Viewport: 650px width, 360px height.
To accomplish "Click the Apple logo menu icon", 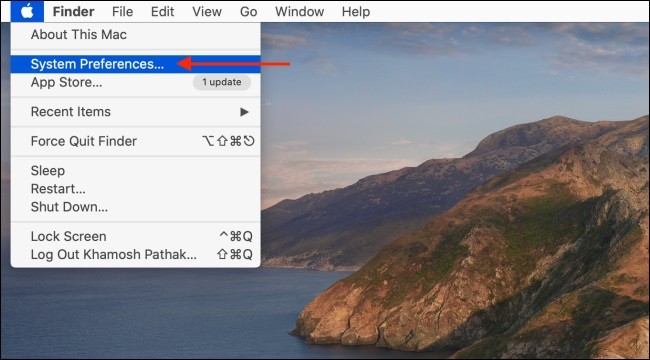I will click(x=27, y=11).
